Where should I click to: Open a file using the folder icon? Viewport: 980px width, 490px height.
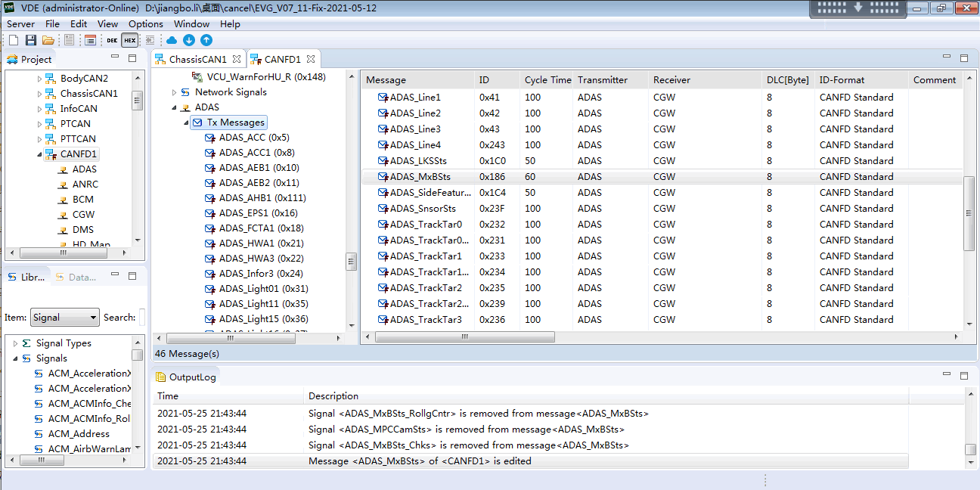pos(48,40)
